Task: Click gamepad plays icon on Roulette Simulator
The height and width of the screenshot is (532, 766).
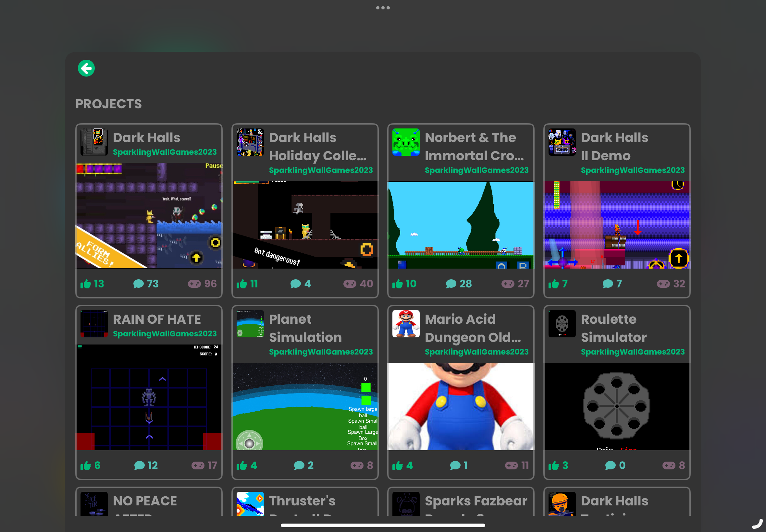Action: click(669, 466)
